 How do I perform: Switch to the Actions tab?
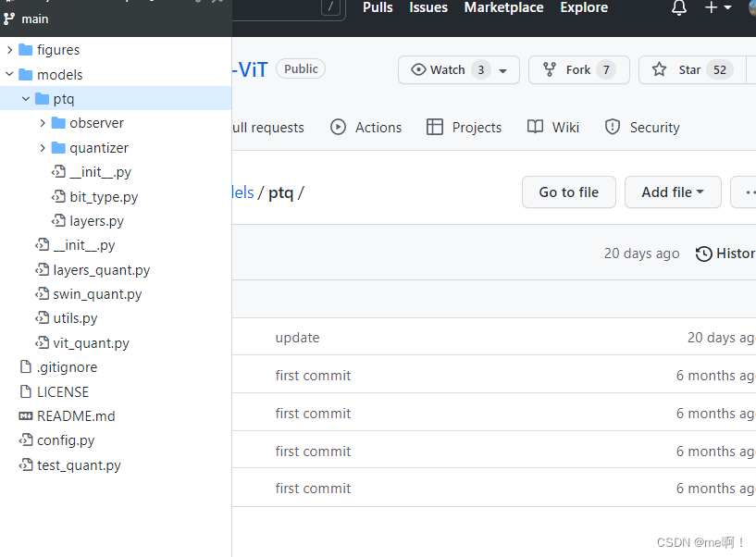366,128
